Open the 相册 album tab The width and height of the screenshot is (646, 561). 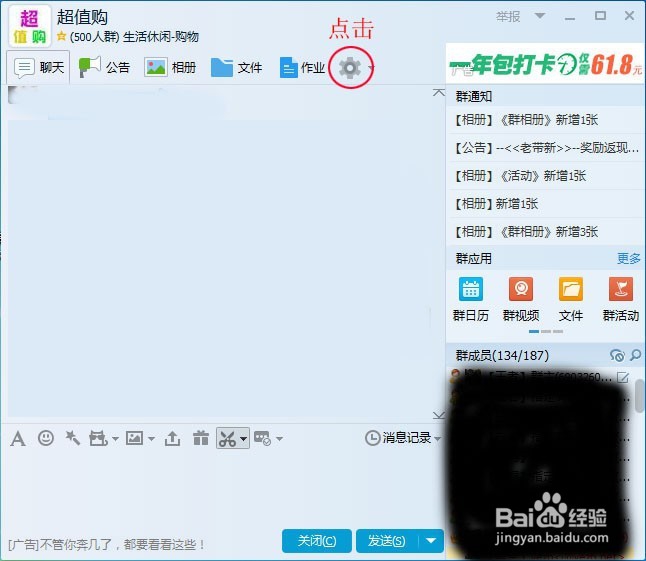(170, 67)
